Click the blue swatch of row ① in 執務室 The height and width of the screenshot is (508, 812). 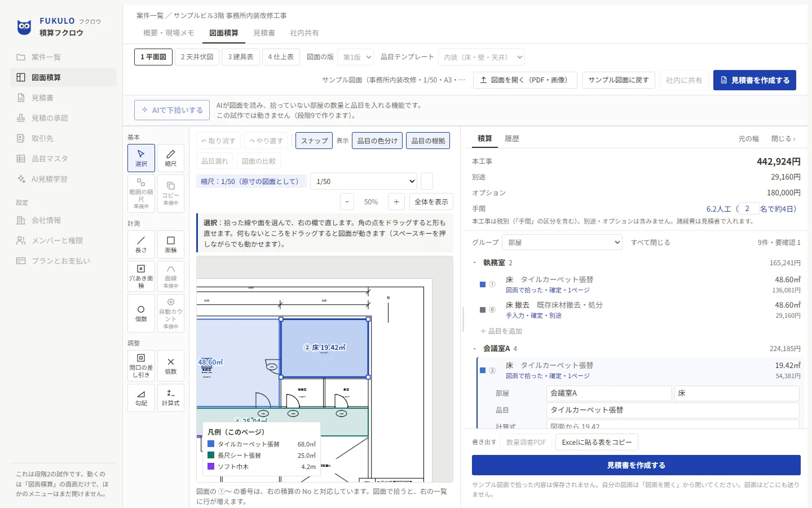tap(483, 284)
